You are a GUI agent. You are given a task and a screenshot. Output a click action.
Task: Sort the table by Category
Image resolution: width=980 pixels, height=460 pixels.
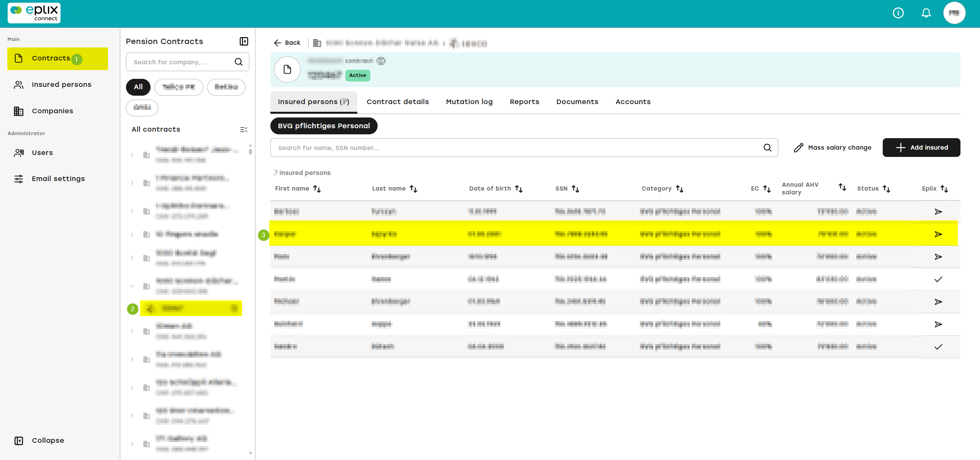coord(680,189)
